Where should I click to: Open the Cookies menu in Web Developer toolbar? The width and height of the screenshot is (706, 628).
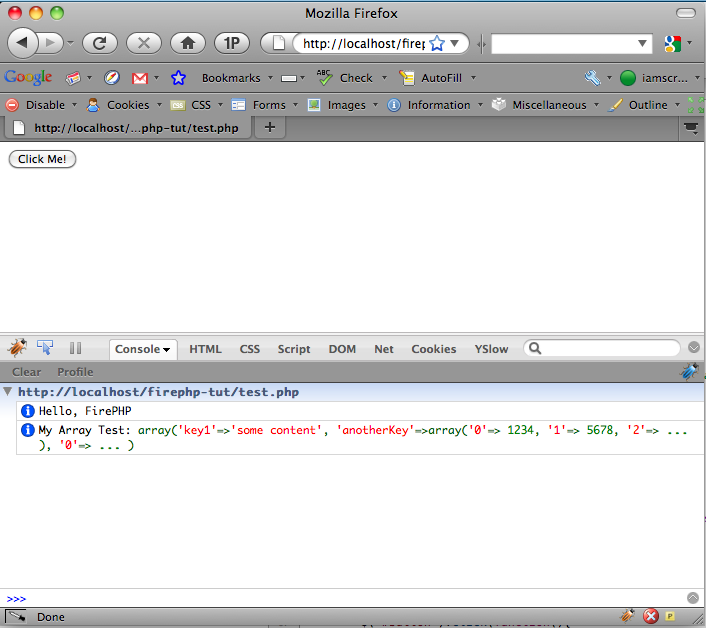pyautogui.click(x=124, y=105)
